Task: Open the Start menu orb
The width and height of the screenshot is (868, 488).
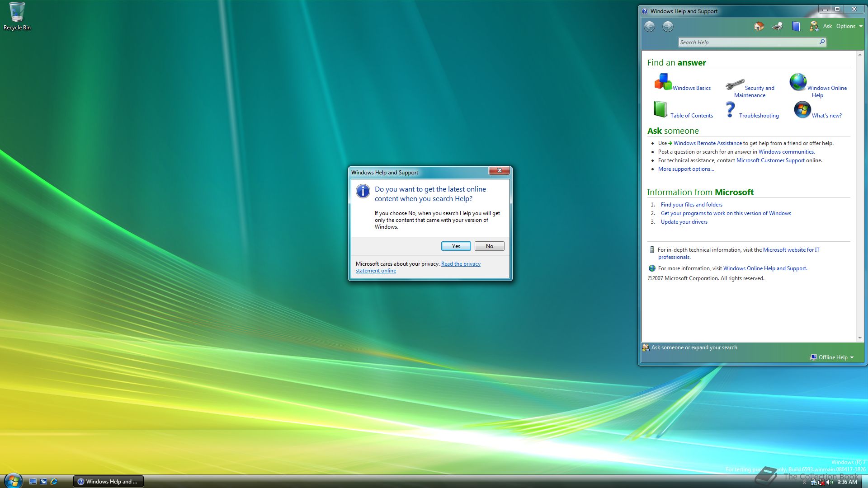Action: pos(13,481)
